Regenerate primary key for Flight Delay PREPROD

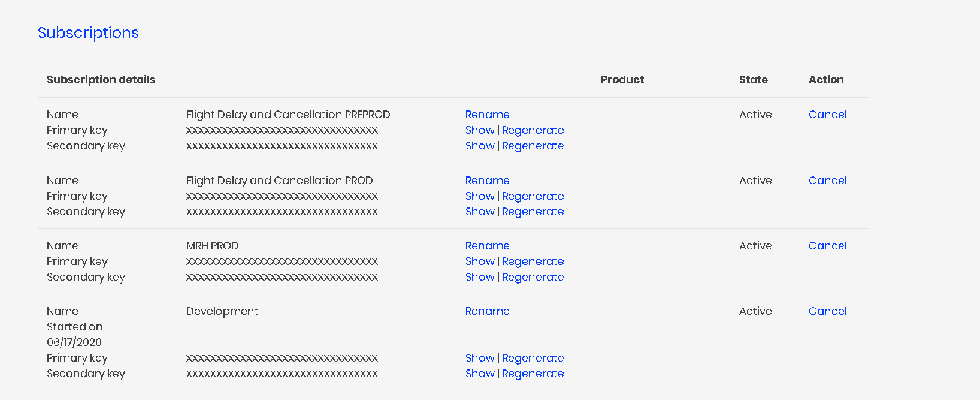pos(533,130)
